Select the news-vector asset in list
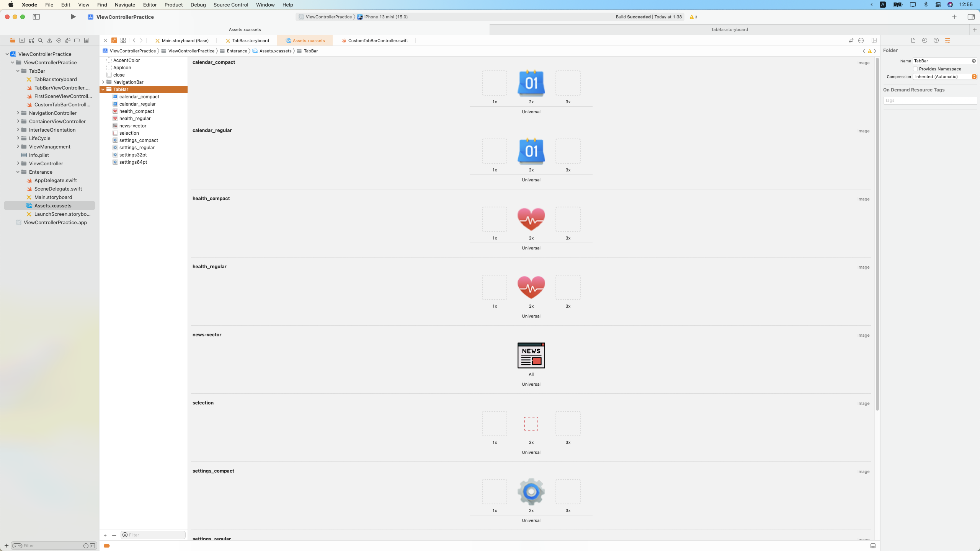The image size is (980, 551). click(x=132, y=126)
